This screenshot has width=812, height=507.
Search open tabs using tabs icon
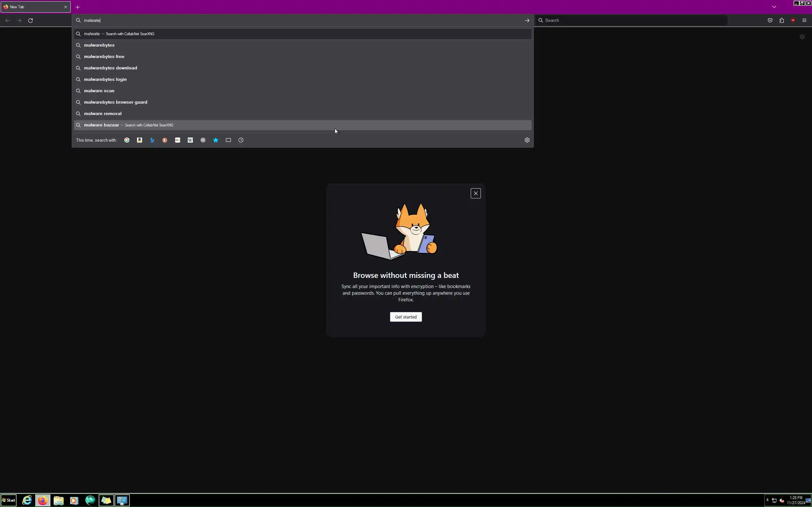pos(228,140)
